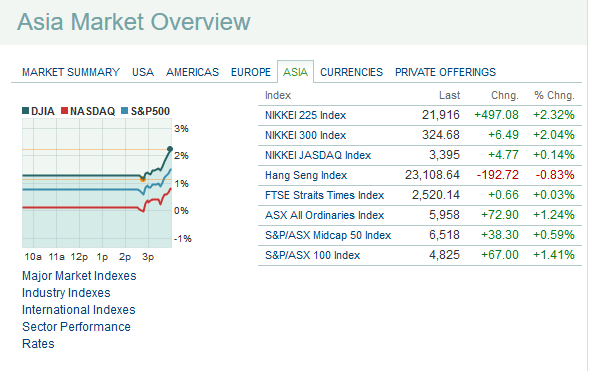Go to Industry Indexes link
Screen dimensions: 589x371
click(66, 293)
